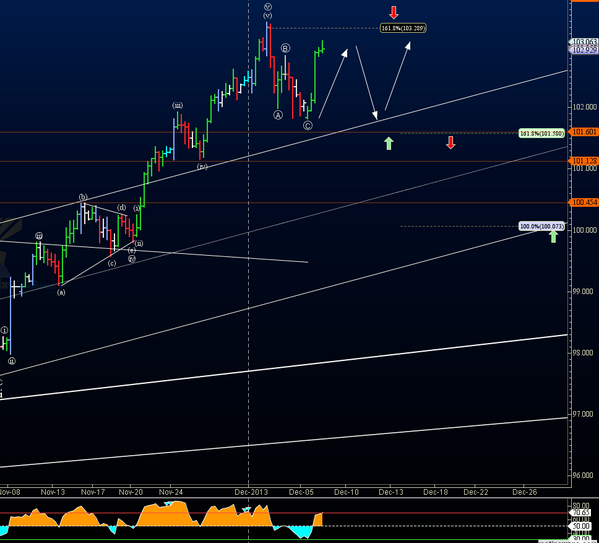Click the 98.000 price axis label
This screenshot has width=599, height=543.
click(x=583, y=353)
